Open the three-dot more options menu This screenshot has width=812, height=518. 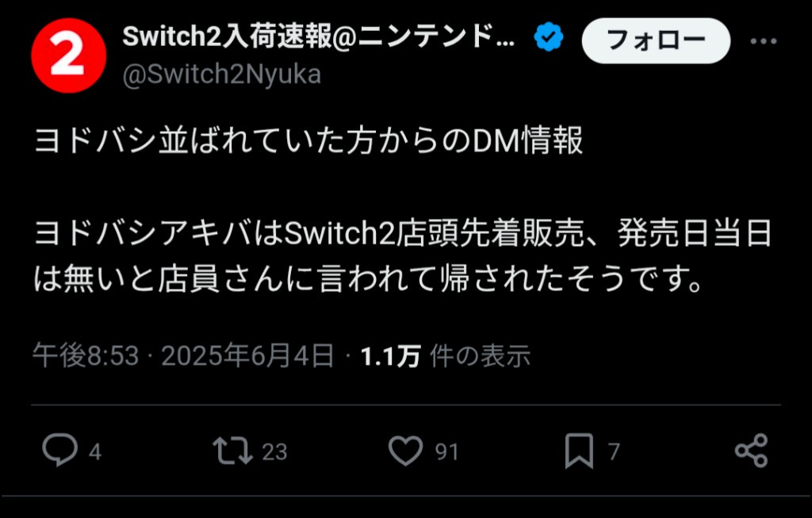(764, 41)
